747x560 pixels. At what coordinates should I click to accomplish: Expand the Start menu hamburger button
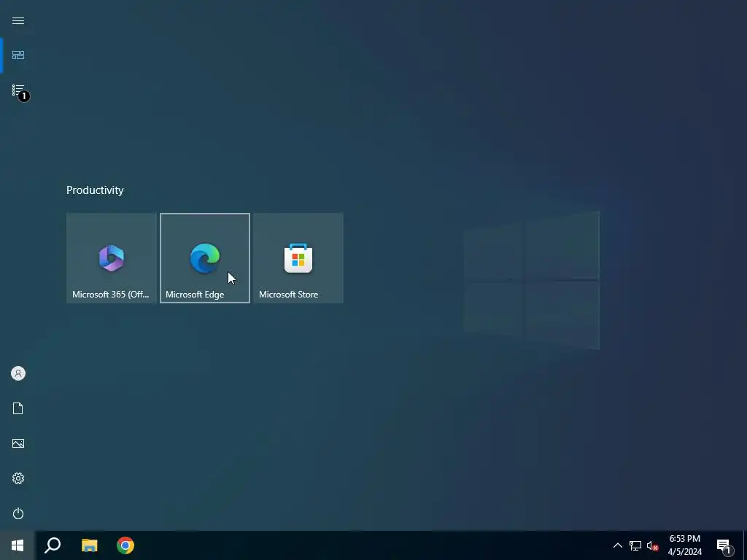[x=18, y=20]
